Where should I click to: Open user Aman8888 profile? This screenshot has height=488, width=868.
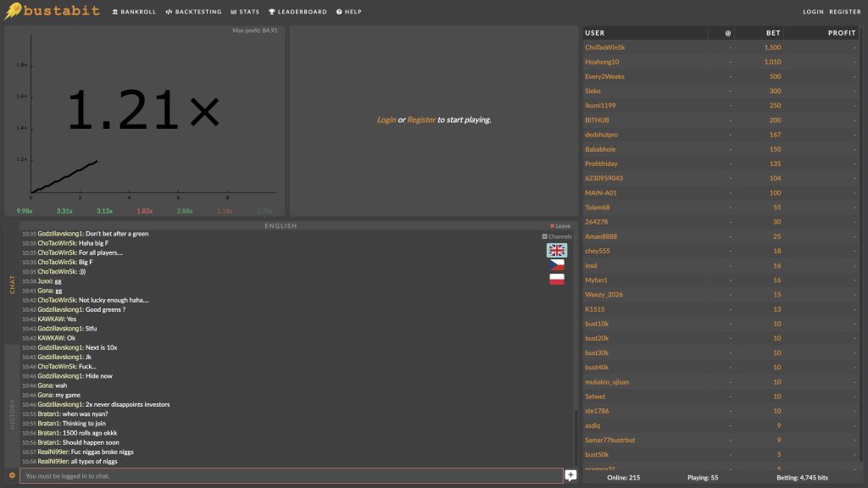[x=601, y=236]
